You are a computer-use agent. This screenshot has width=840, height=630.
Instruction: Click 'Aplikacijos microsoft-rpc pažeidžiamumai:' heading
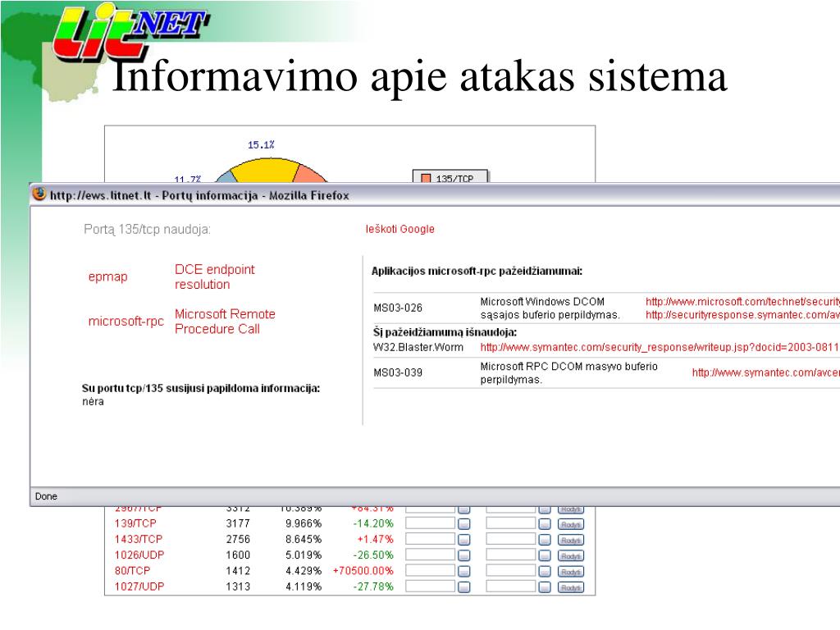click(x=477, y=271)
